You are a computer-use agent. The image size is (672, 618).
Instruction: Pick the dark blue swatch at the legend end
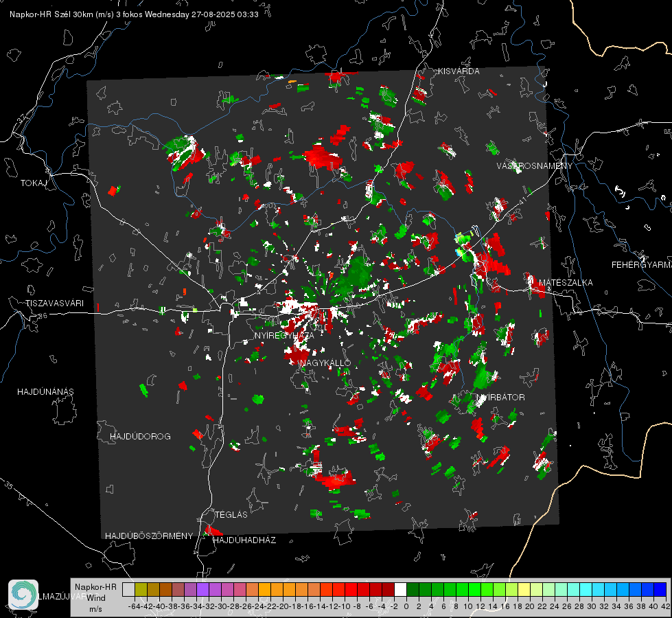660,589
